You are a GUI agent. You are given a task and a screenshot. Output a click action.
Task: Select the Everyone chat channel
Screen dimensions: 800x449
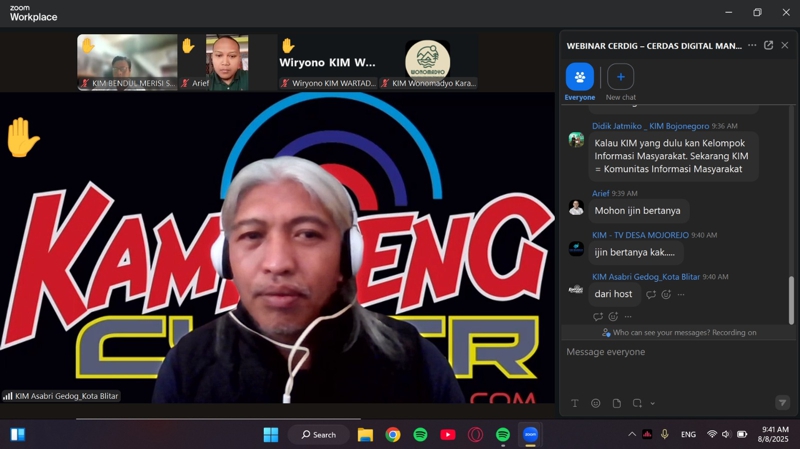click(x=580, y=82)
